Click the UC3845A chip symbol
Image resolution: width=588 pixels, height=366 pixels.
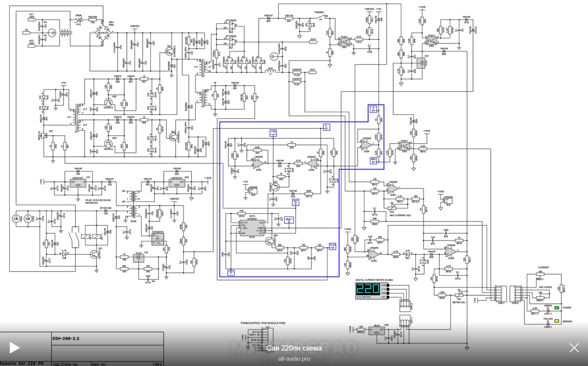point(252,228)
